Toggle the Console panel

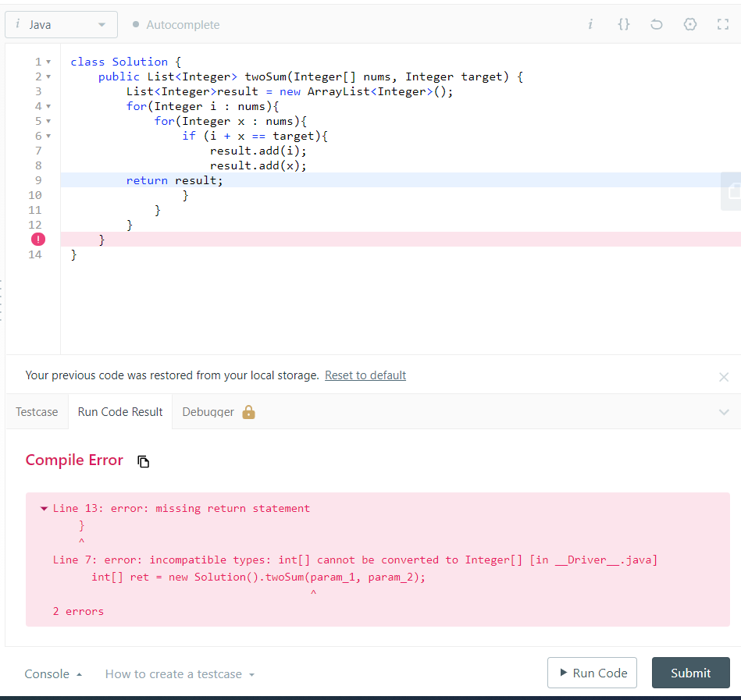click(53, 674)
